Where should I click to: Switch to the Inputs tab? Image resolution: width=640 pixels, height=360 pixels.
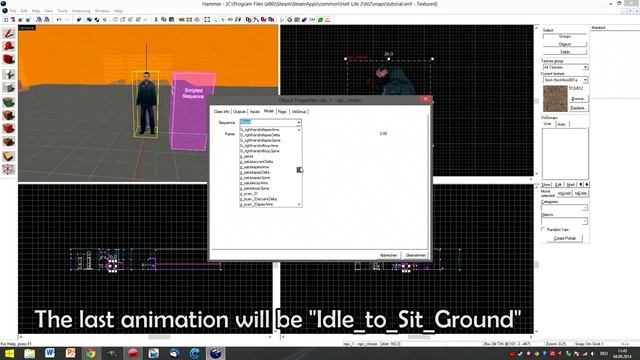(255, 111)
